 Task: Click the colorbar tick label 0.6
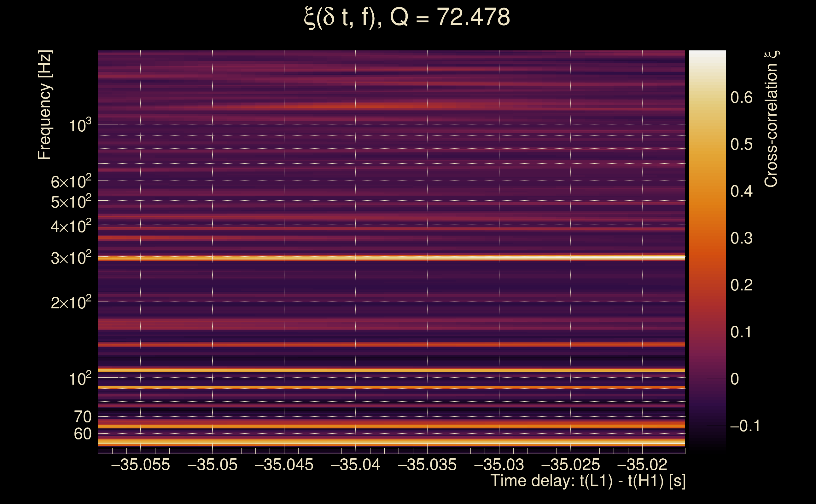[741, 97]
